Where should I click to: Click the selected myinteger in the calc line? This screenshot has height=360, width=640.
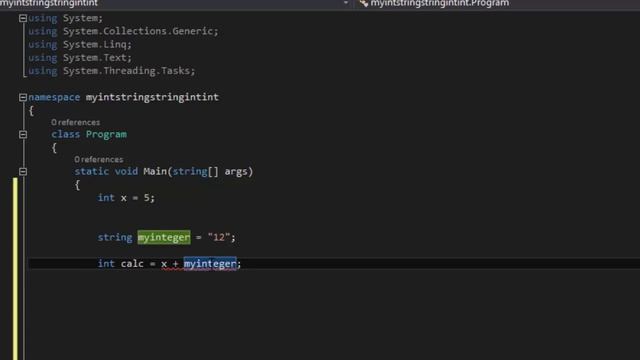[x=210, y=264]
